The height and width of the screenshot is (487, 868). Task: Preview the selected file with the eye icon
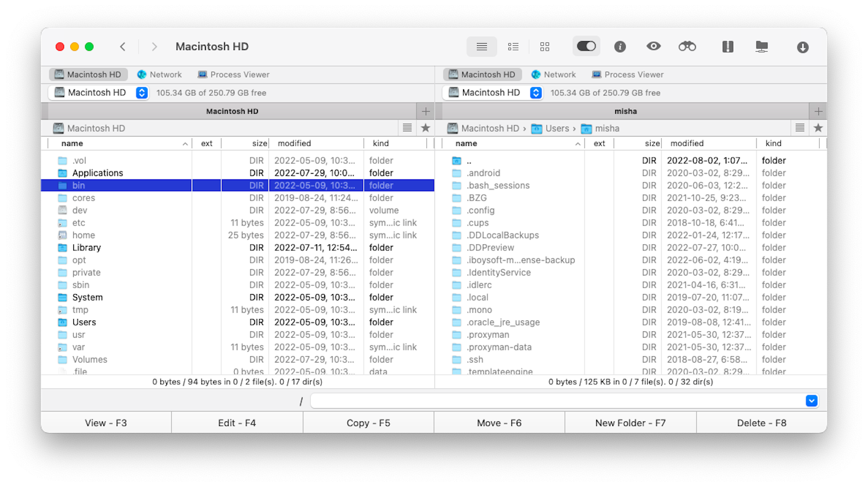(653, 46)
